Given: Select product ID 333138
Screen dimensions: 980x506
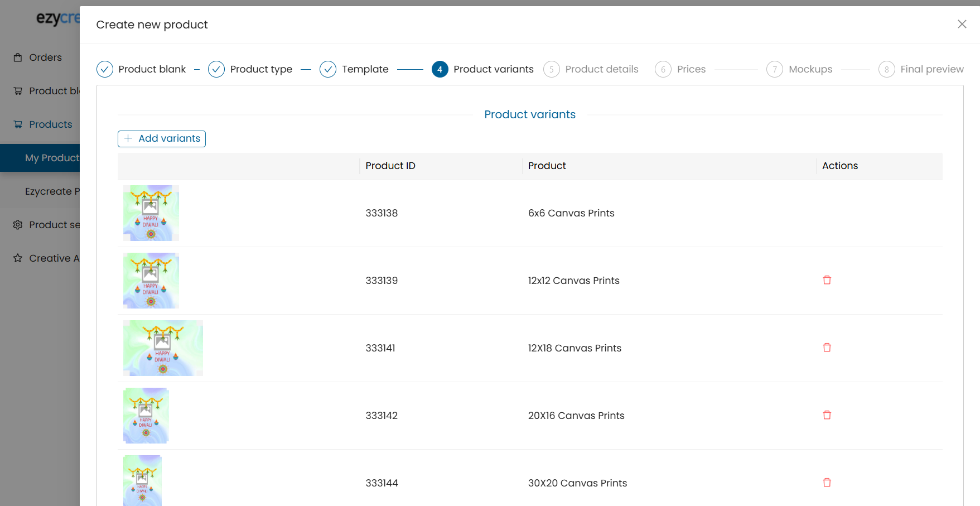Looking at the screenshot, I should point(382,213).
